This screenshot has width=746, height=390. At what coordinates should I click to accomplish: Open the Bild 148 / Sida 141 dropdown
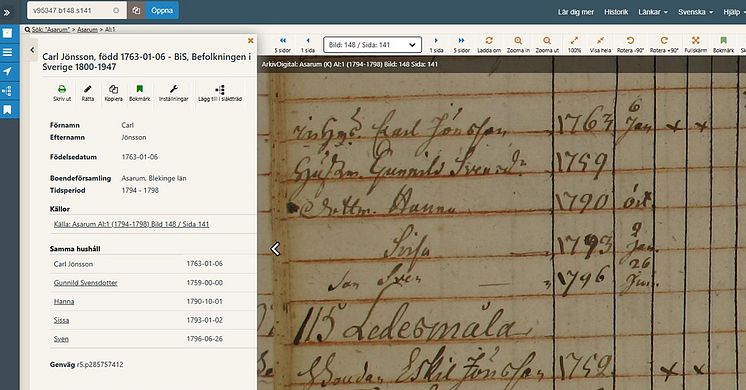[x=373, y=45]
